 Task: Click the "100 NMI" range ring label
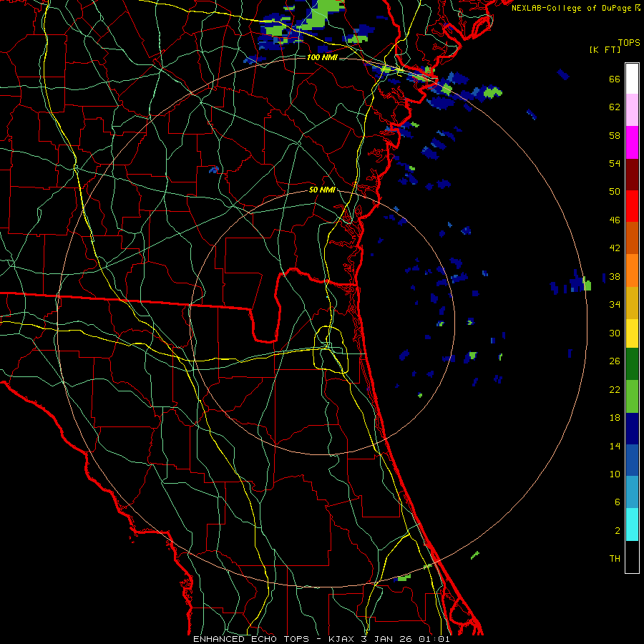click(x=322, y=57)
